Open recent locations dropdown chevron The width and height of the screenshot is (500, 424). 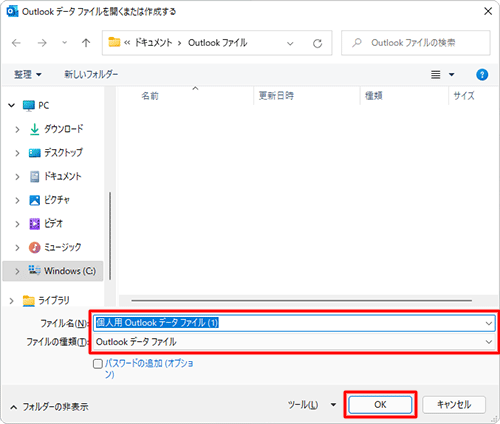[64, 43]
